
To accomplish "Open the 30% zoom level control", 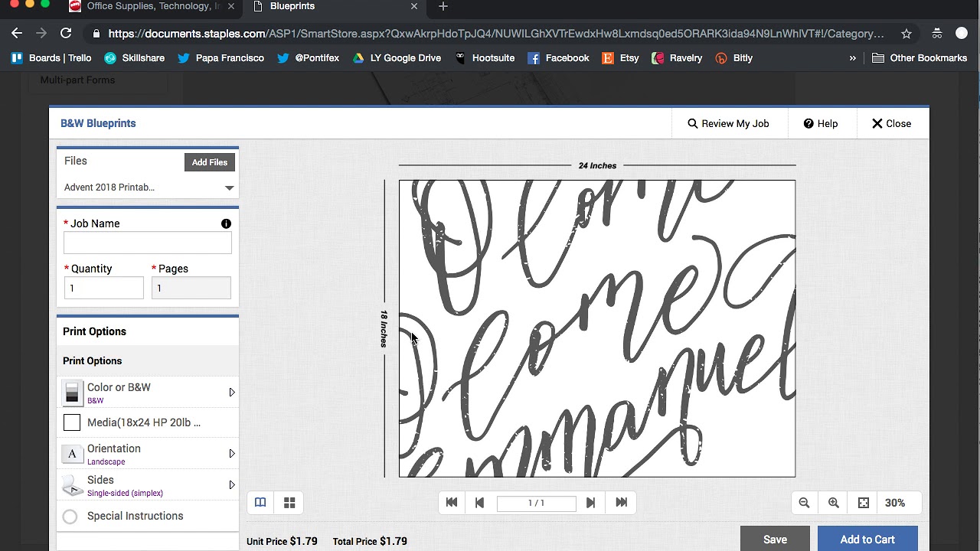I will coord(895,503).
